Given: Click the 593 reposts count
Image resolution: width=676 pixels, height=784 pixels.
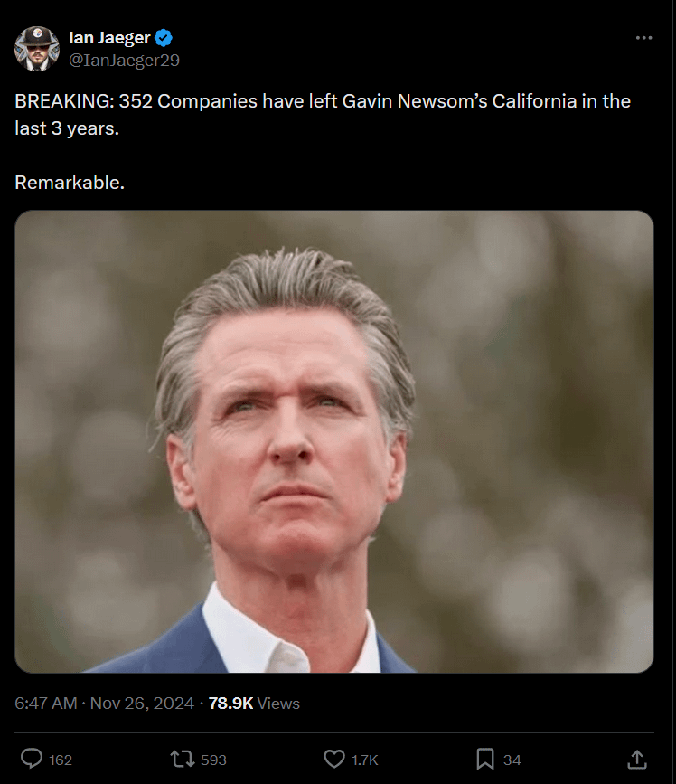Looking at the screenshot, I should pyautogui.click(x=214, y=760).
